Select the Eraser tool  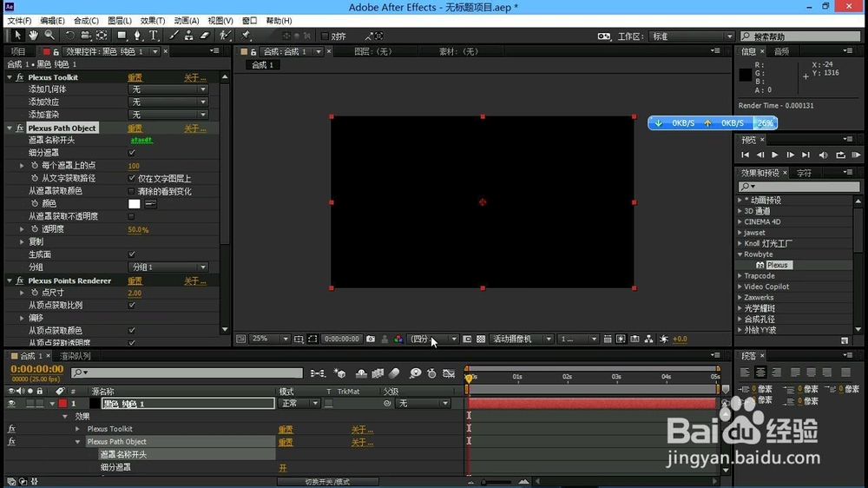(204, 36)
